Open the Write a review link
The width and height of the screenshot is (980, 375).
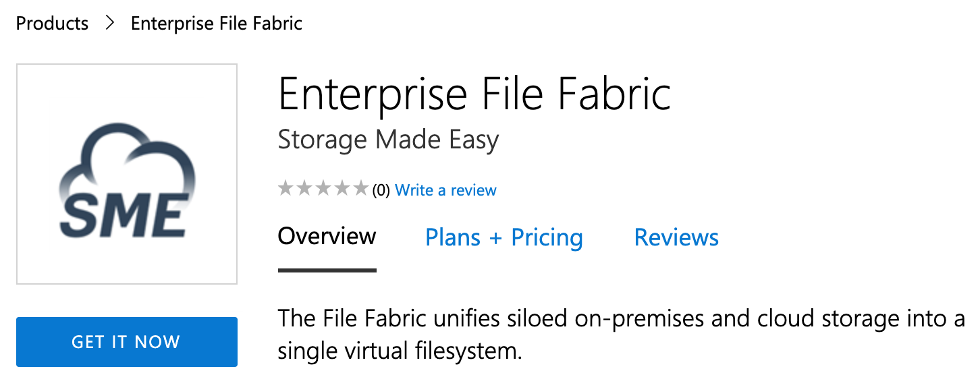point(446,190)
